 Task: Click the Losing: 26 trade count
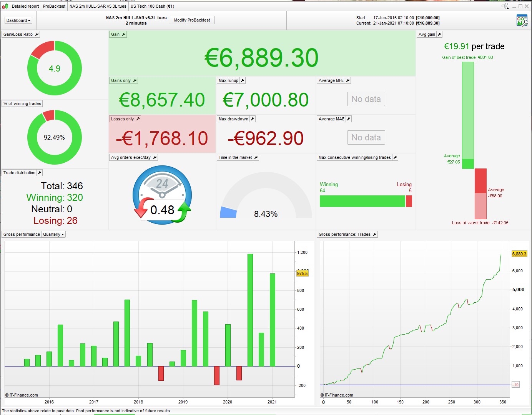55,221
